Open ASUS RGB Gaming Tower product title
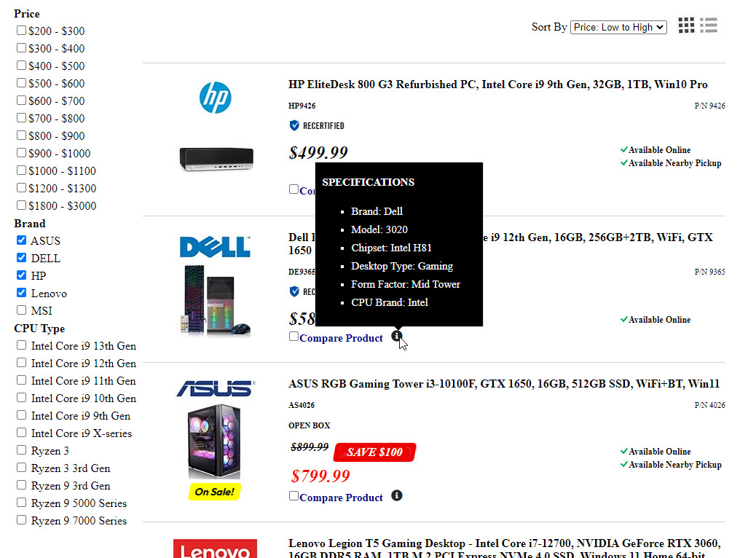This screenshot has height=558, width=756. tap(503, 384)
